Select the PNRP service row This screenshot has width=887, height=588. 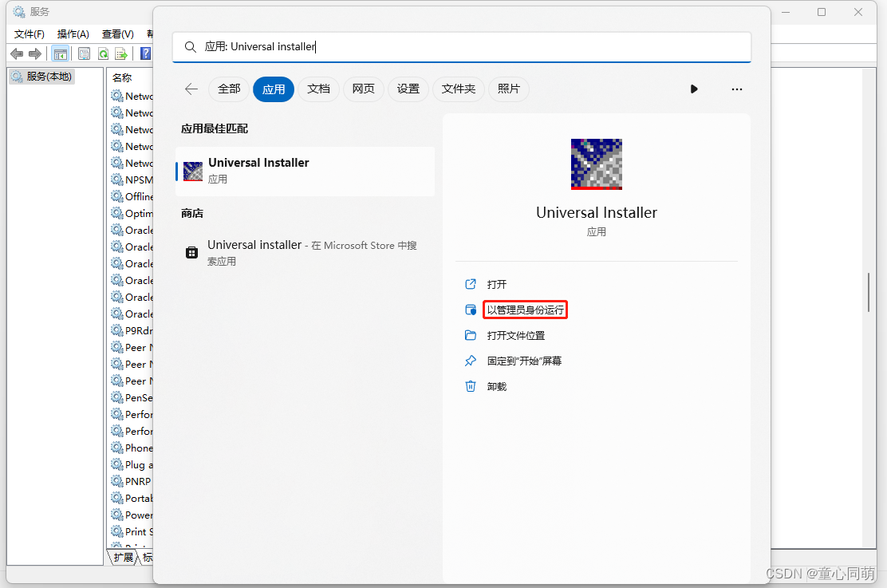[x=132, y=482]
